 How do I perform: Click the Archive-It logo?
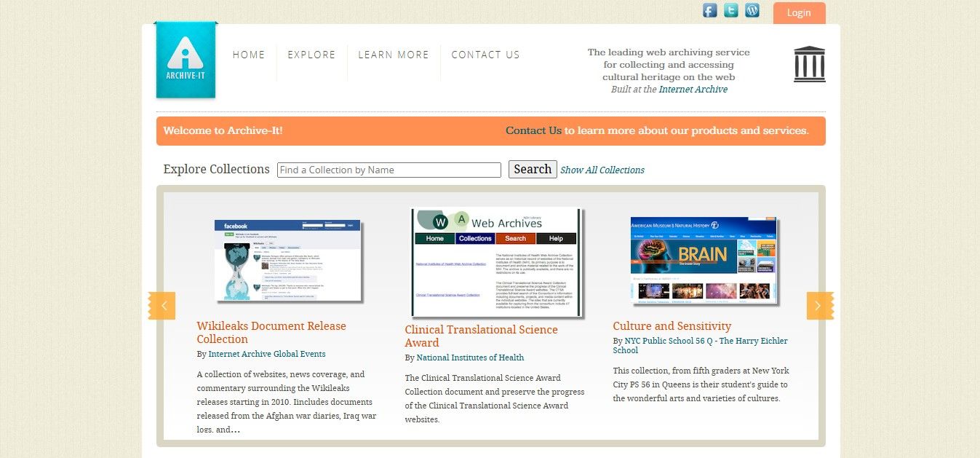pyautogui.click(x=186, y=60)
